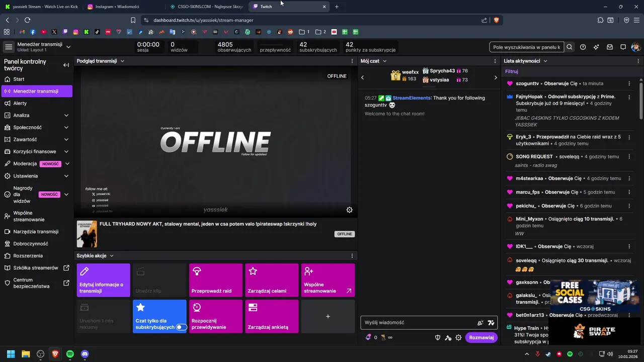Expand the Moderacja sidebar section
Screen dimensions: 644x362
click(66, 163)
